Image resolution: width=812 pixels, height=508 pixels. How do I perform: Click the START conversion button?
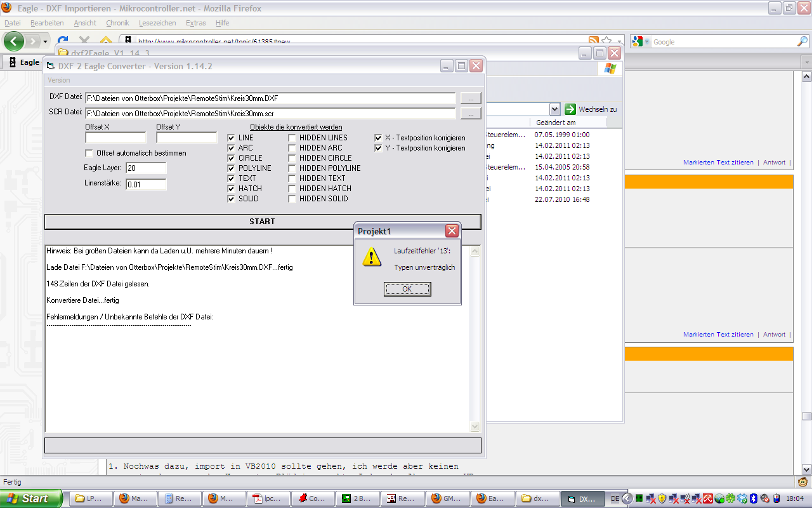coord(263,222)
